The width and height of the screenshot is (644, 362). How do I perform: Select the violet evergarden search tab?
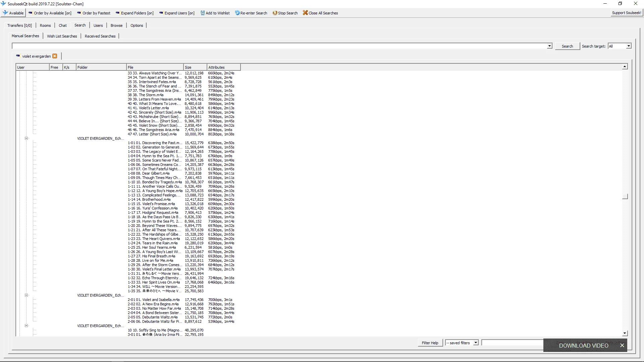tap(36, 56)
